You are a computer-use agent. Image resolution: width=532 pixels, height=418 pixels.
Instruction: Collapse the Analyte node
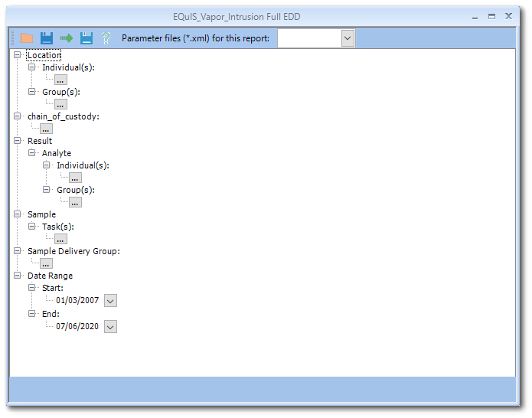tap(31, 153)
